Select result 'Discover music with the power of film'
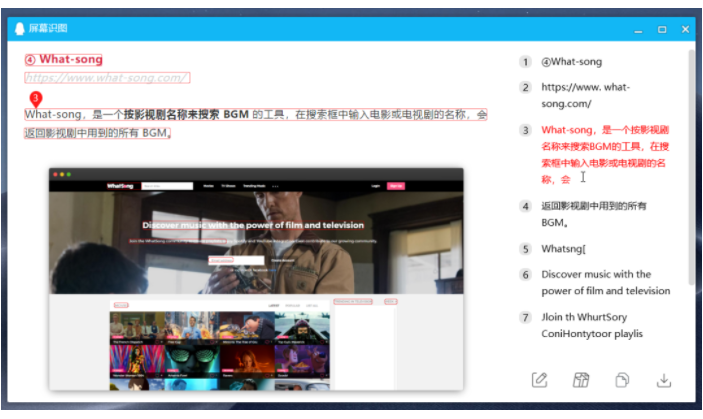 tap(606, 282)
